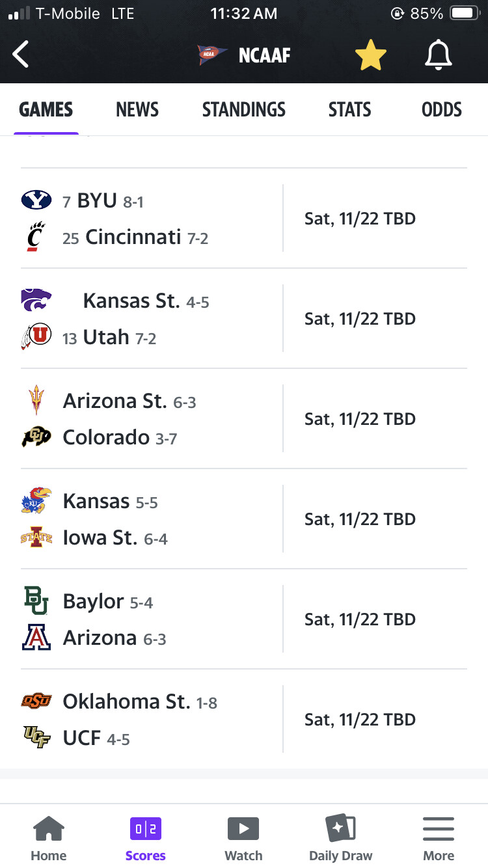
Task: Open the Scores tab icon
Action: pyautogui.click(x=145, y=829)
